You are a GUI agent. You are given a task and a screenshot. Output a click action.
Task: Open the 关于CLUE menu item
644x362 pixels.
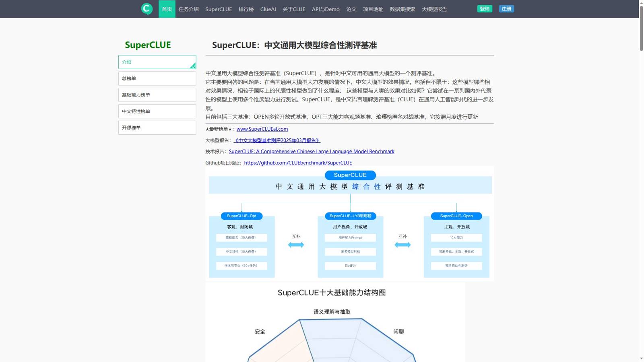(x=294, y=9)
